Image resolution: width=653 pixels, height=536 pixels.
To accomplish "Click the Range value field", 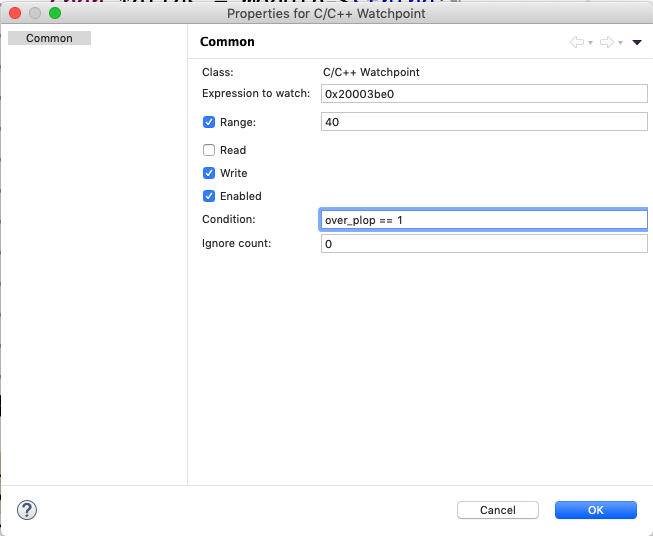I will [x=484, y=122].
